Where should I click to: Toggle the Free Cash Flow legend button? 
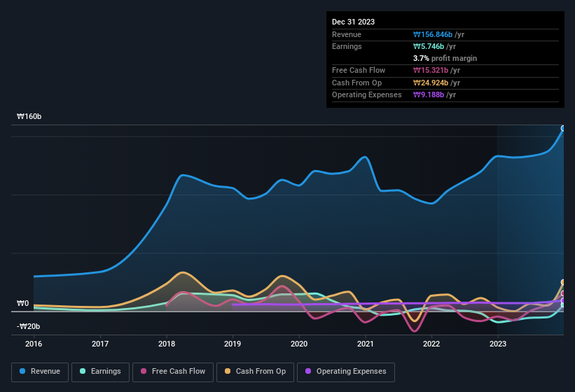[173, 372]
